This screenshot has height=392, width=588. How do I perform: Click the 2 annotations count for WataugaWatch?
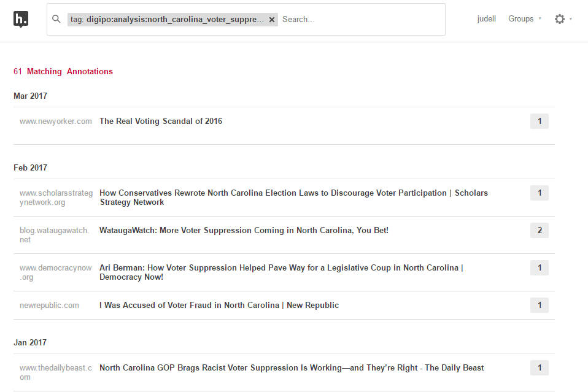click(x=540, y=231)
